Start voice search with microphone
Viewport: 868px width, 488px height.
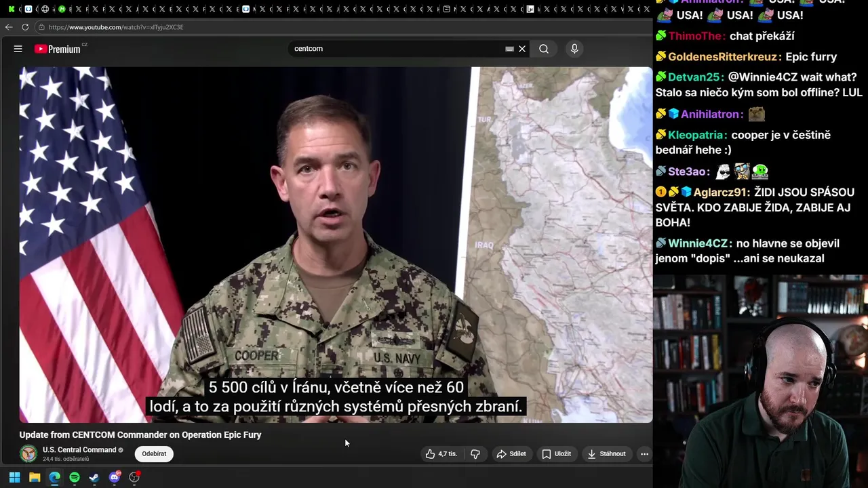574,49
